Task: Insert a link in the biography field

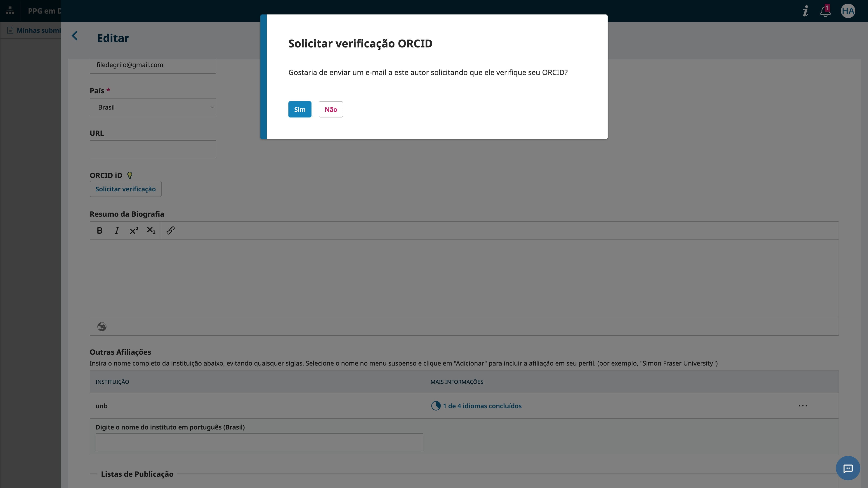Action: (x=170, y=231)
